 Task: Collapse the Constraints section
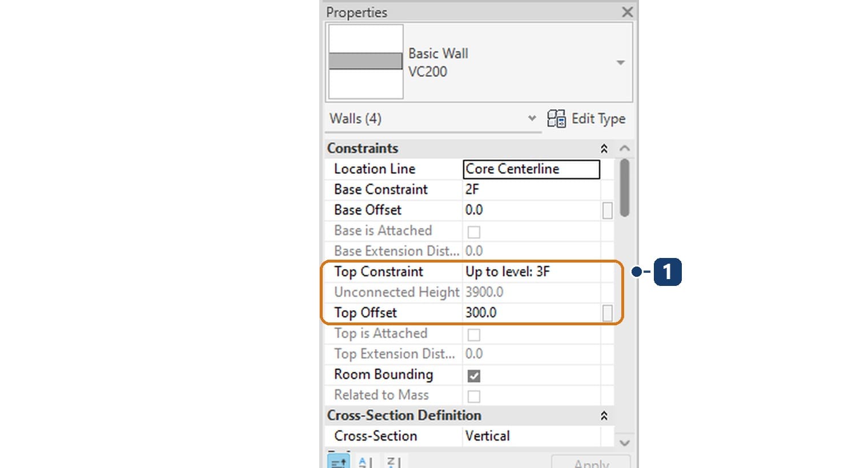(x=604, y=148)
